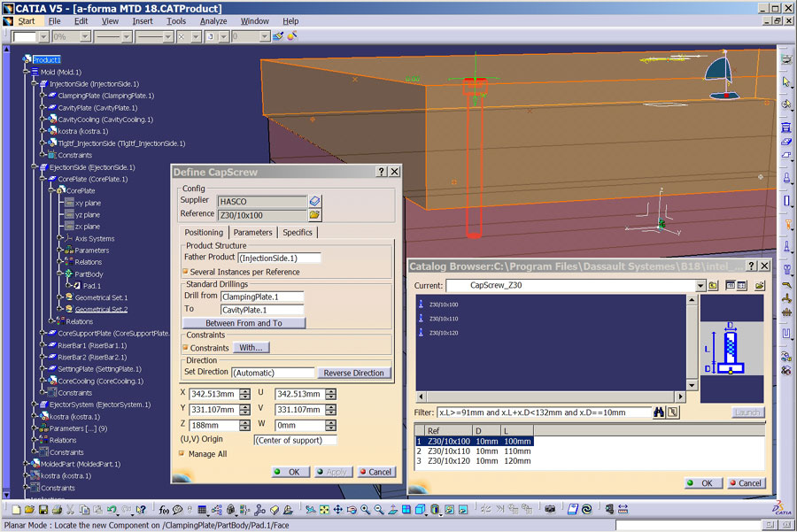Select the Z30/10x110 row in catalog table

[474, 451]
